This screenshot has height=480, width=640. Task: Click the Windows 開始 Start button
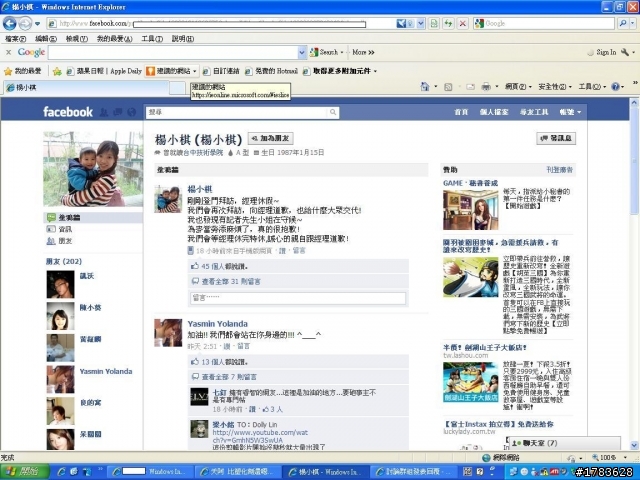click(x=25, y=472)
